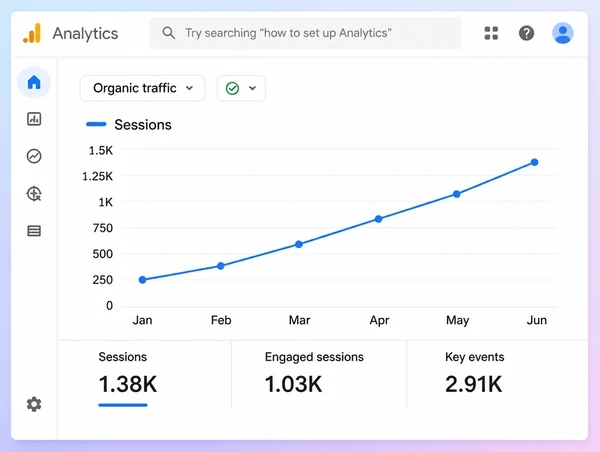Image resolution: width=600 pixels, height=452 pixels.
Task: Open the Organic traffic dropdown
Action: click(x=142, y=88)
